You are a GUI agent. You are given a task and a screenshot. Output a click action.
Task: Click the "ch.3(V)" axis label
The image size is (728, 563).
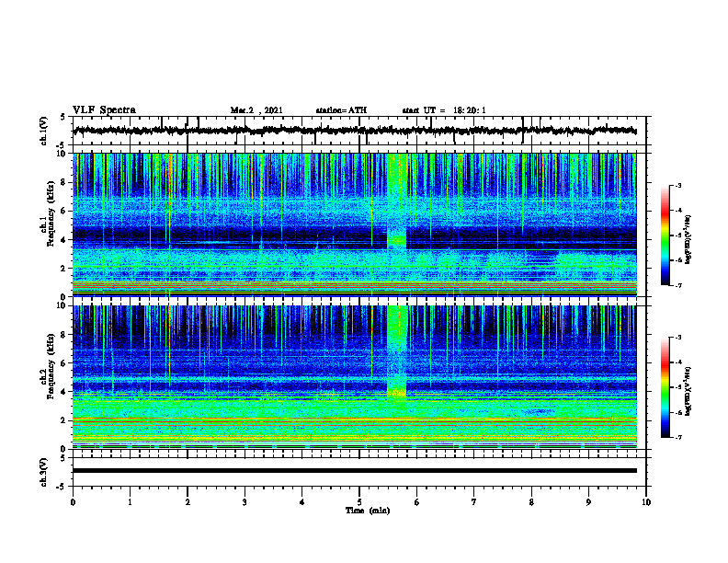[44, 472]
